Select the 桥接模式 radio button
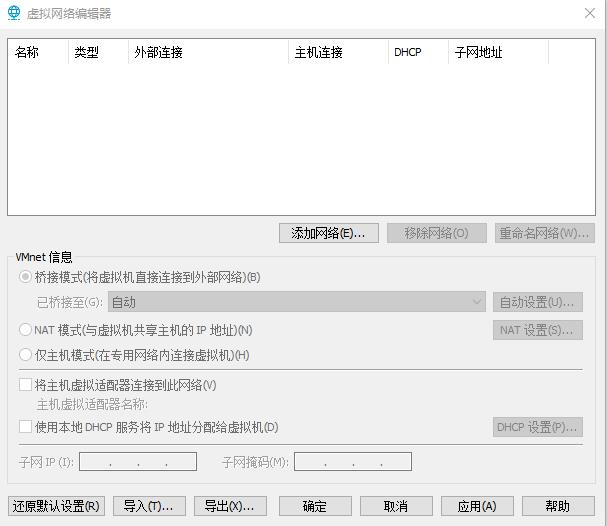Screen dimensions: 607x526 26,277
